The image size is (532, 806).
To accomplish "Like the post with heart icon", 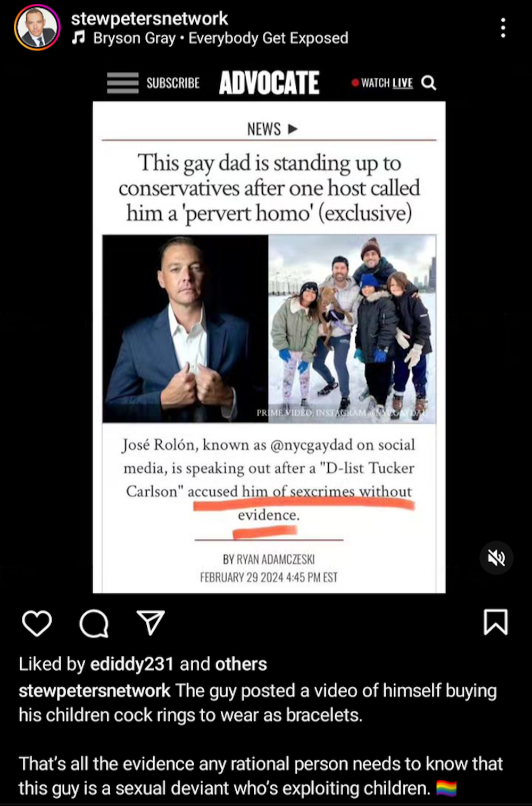I will 37,623.
